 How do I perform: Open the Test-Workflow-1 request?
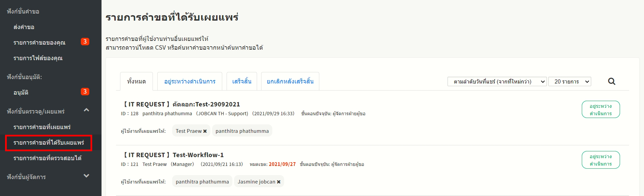click(x=198, y=155)
